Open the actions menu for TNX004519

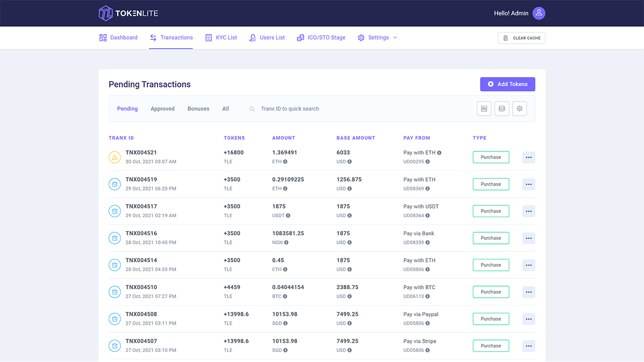pos(528,184)
